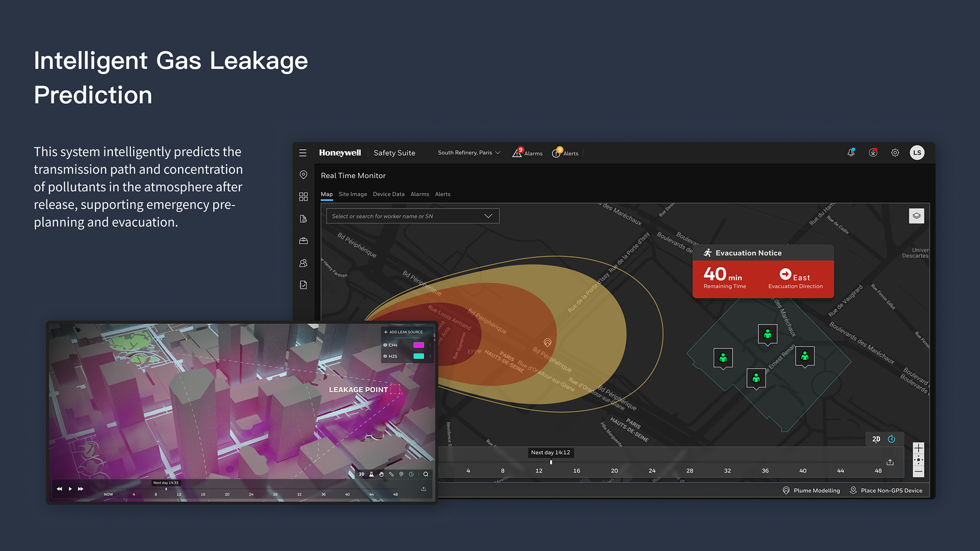Open the Alarms warning icon in header
This screenshot has width=980, height=551.
click(517, 153)
